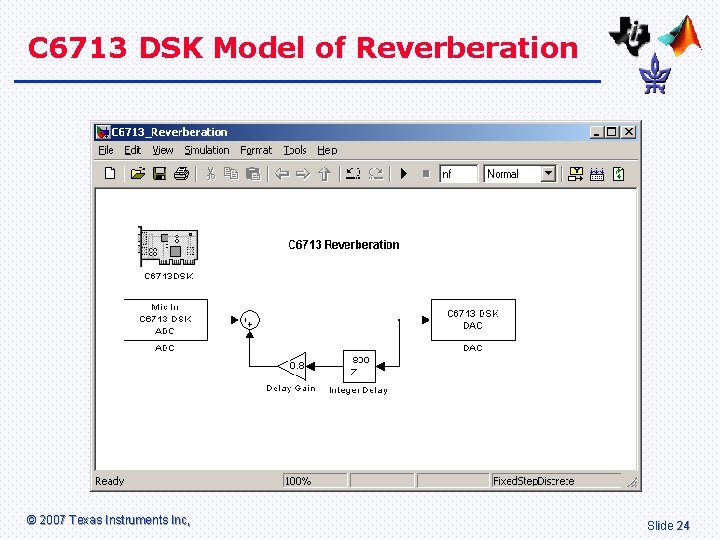The height and width of the screenshot is (540, 720).
Task: Click the C6713 Reverberation annotation text
Action: click(343, 245)
